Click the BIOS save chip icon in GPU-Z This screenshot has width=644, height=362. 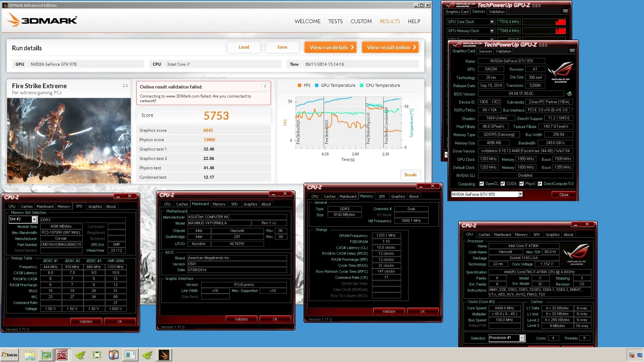[569, 94]
